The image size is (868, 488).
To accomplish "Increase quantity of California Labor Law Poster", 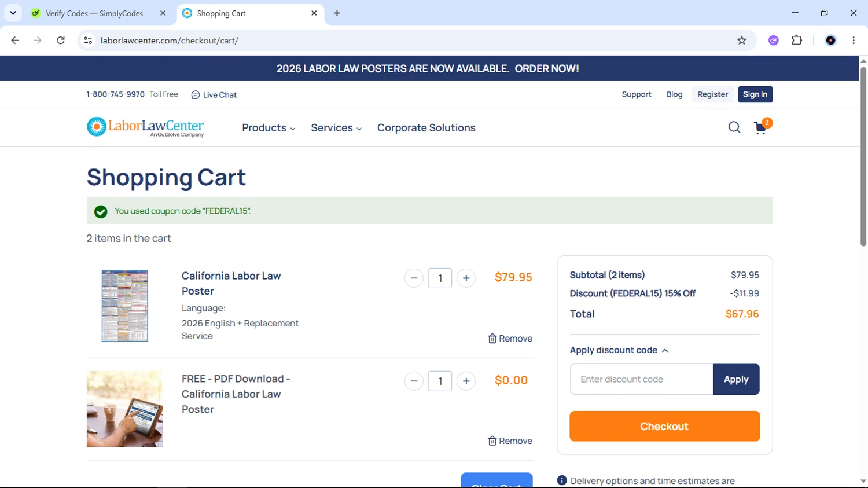I will [466, 278].
